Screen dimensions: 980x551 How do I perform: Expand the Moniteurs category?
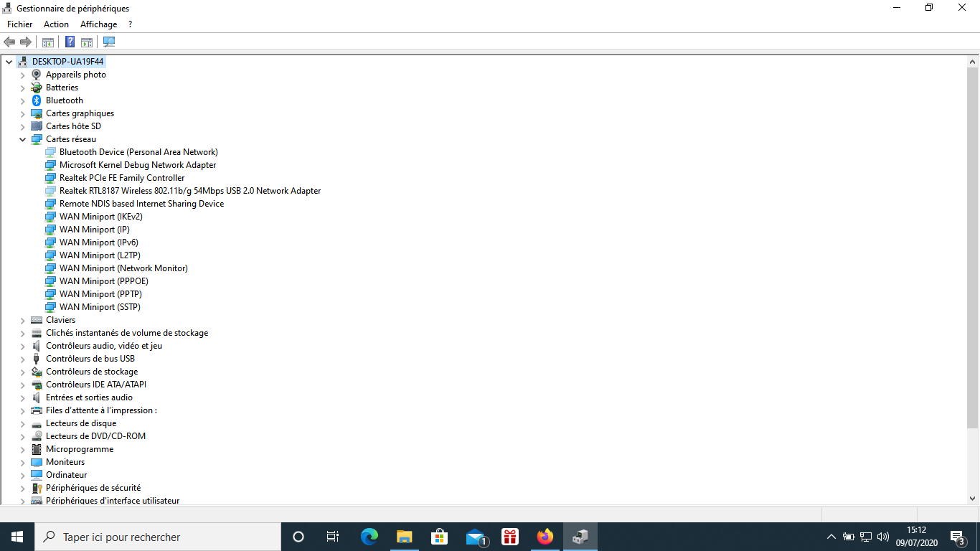(22, 462)
